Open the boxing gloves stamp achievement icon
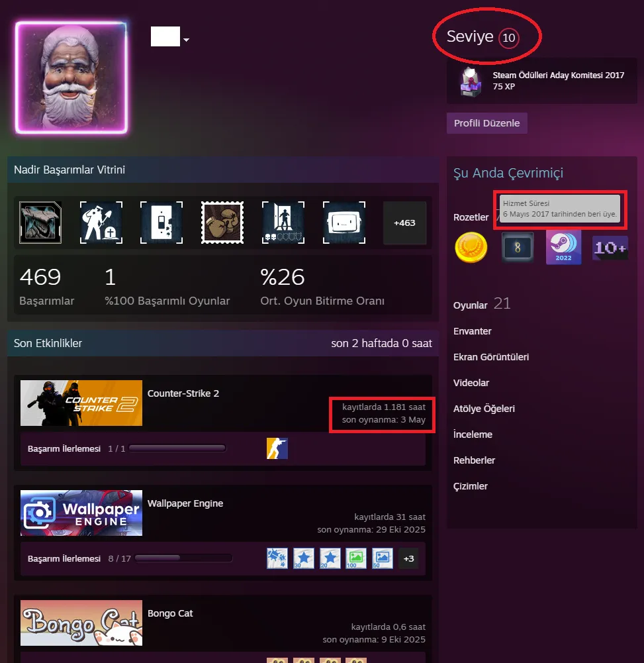The width and height of the screenshot is (644, 663). (x=222, y=223)
